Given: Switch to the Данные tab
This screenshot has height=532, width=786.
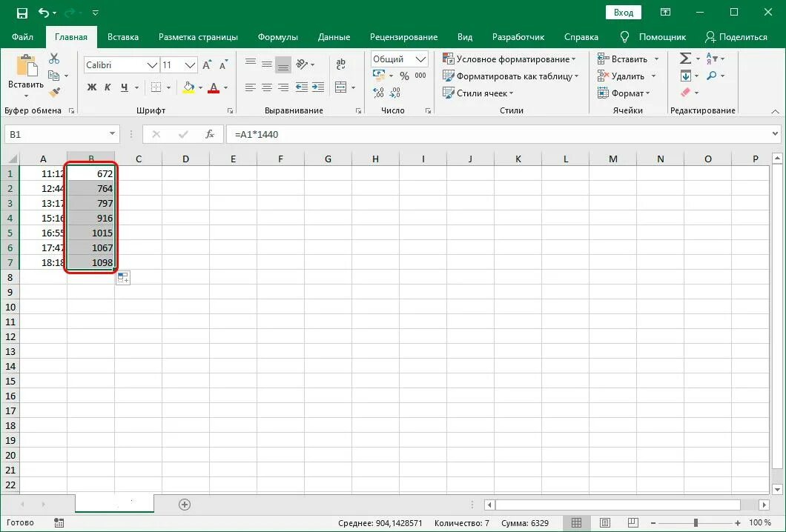Looking at the screenshot, I should click(334, 37).
